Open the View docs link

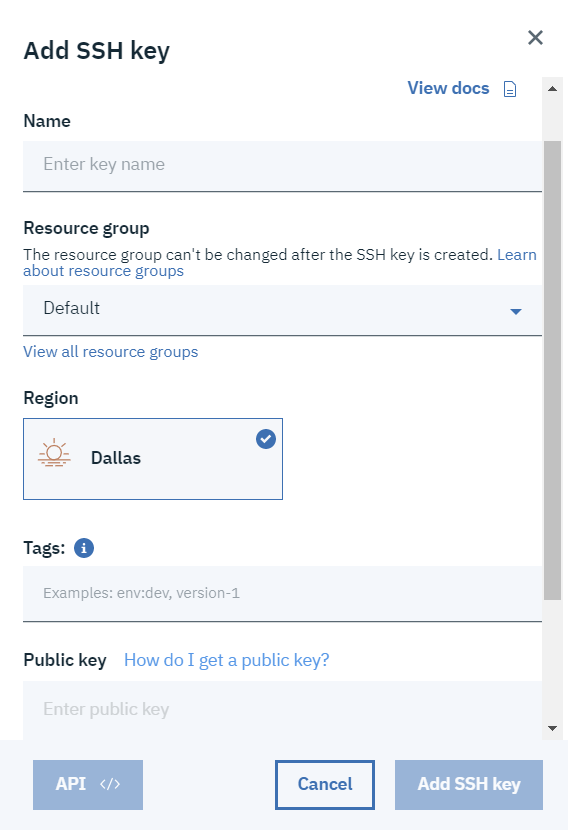pos(448,88)
